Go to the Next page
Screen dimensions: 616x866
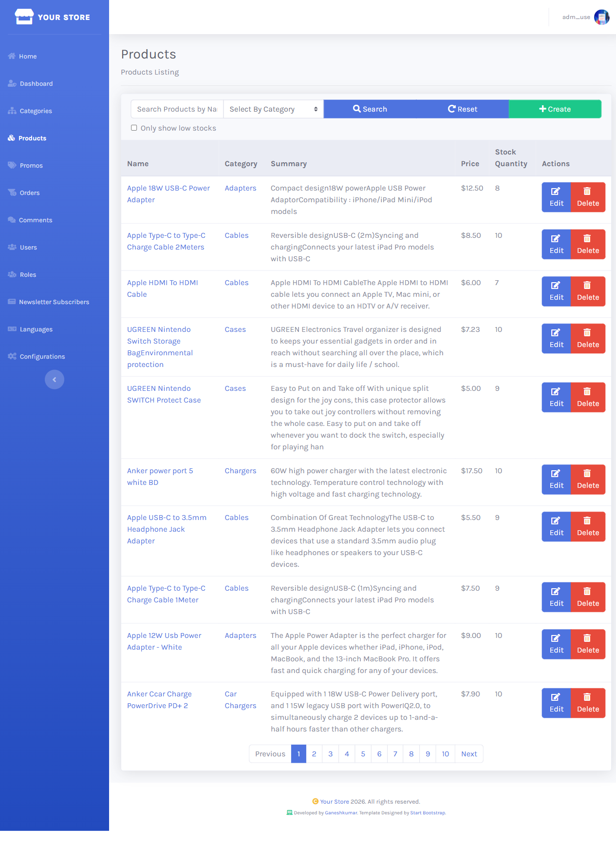pos(469,754)
